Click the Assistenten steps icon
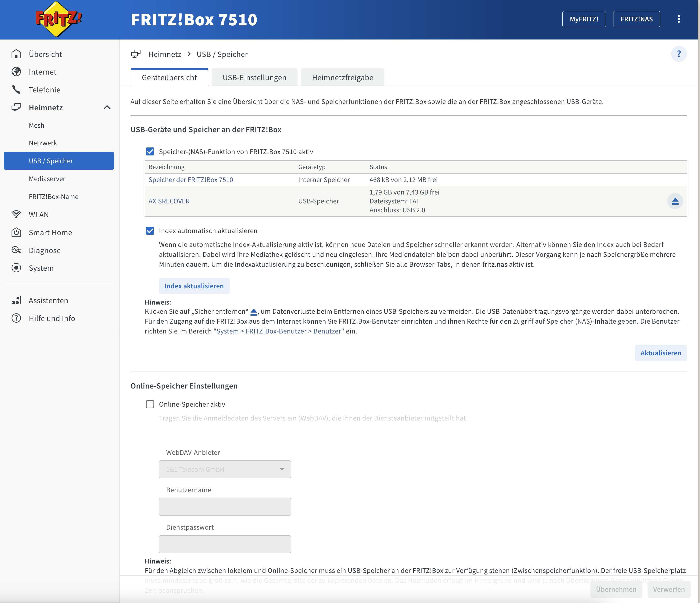 point(16,300)
